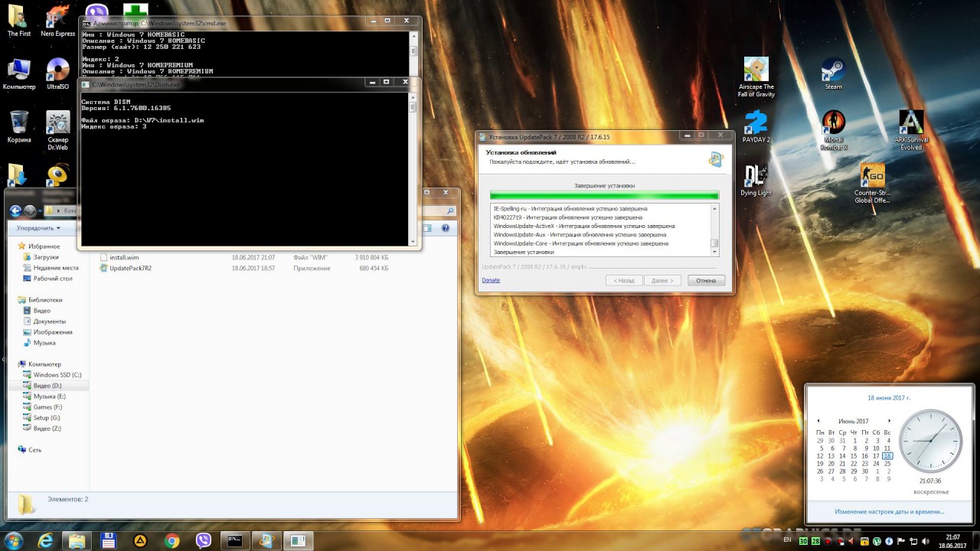Open Изменение настроек даты и времени link
The width and height of the screenshot is (980, 551).
(x=890, y=511)
